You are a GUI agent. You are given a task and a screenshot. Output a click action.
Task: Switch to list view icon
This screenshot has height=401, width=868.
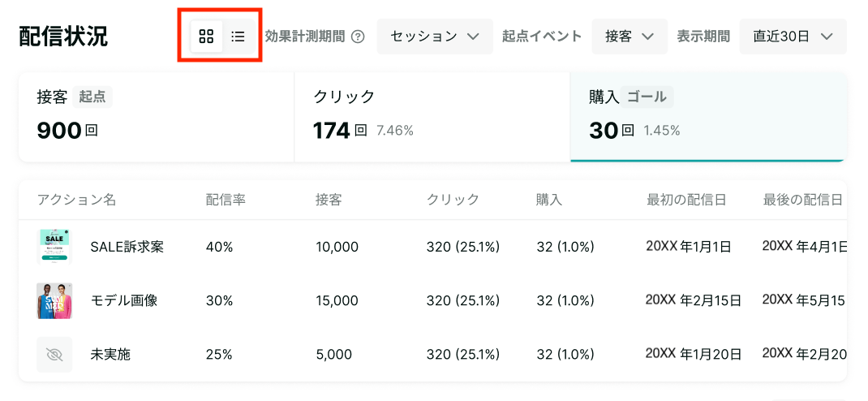(x=238, y=37)
